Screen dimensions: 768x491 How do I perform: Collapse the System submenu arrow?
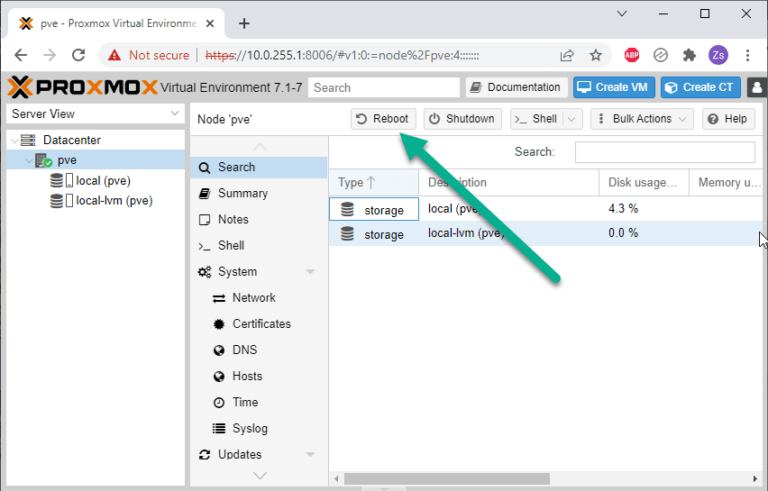311,271
